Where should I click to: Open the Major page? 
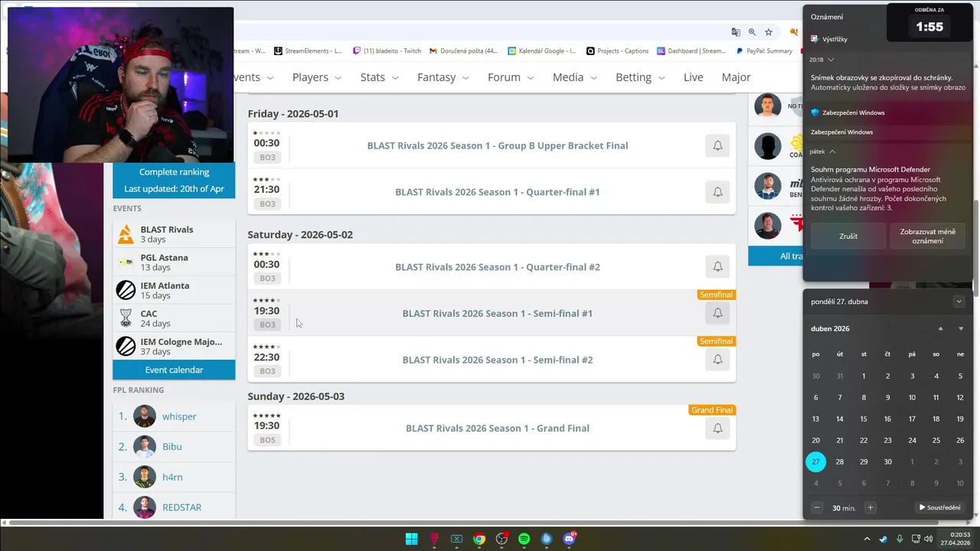point(736,77)
